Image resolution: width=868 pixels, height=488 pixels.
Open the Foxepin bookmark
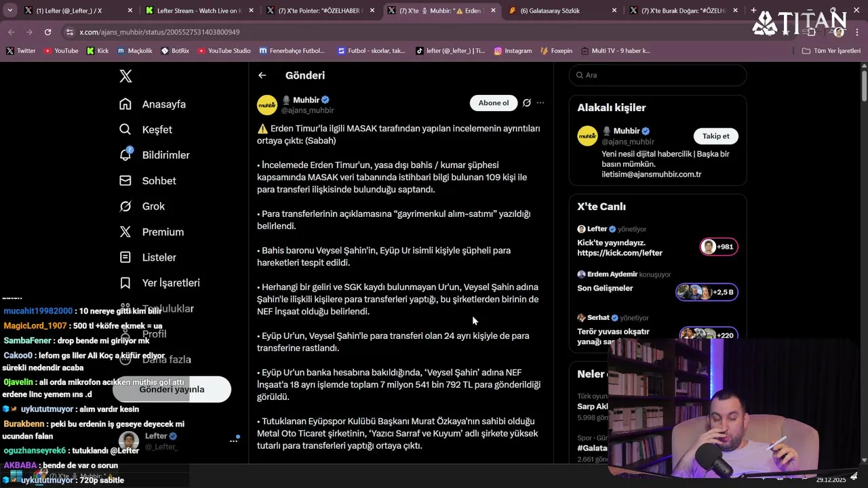point(556,51)
